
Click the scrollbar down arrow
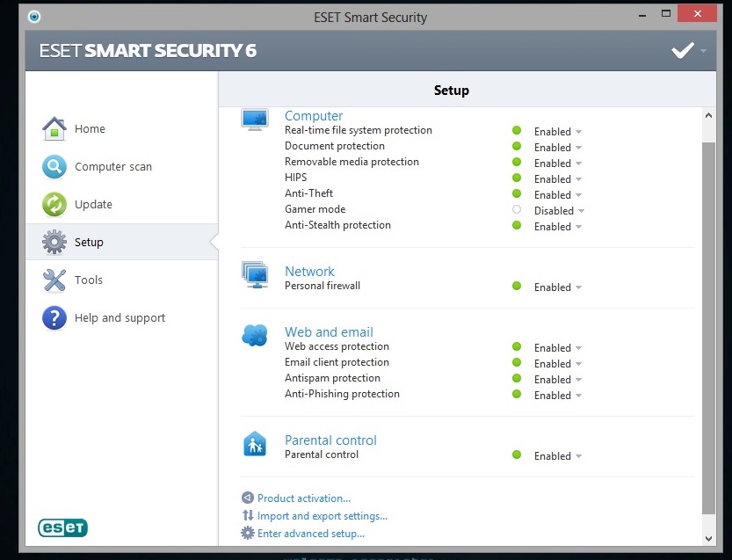pyautogui.click(x=708, y=538)
